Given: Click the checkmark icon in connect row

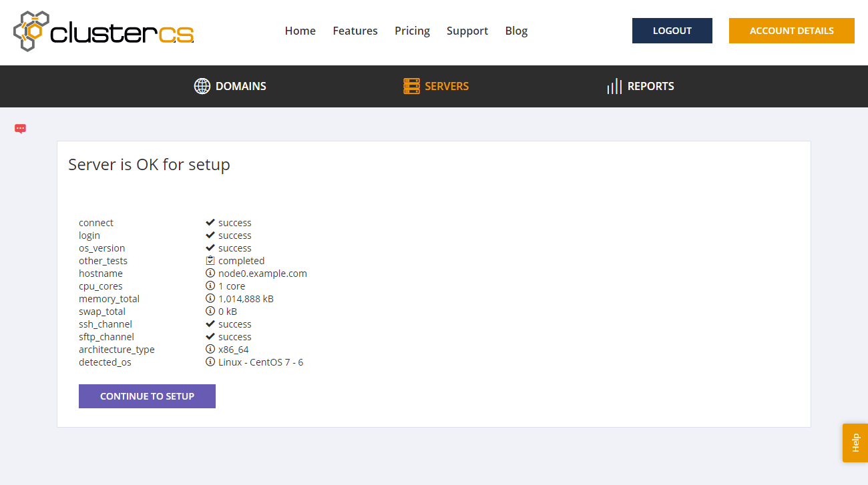Looking at the screenshot, I should pyautogui.click(x=210, y=223).
